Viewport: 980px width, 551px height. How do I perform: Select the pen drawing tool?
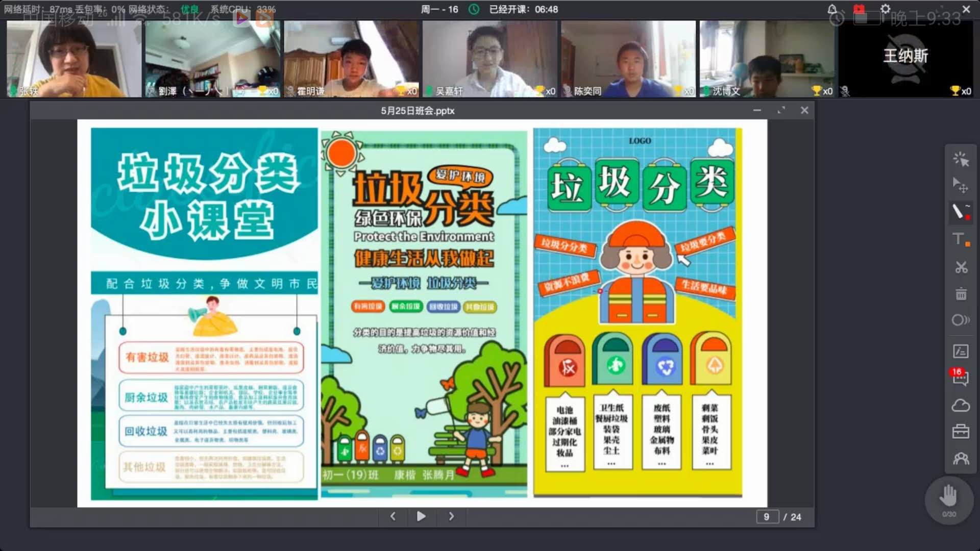(x=960, y=212)
